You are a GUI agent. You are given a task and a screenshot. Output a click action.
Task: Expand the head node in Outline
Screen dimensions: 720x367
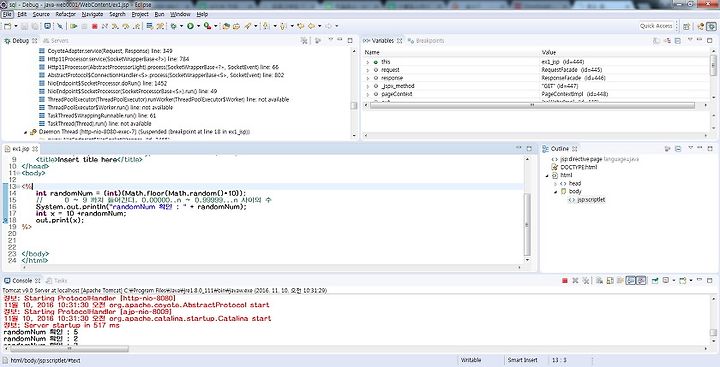(x=556, y=184)
